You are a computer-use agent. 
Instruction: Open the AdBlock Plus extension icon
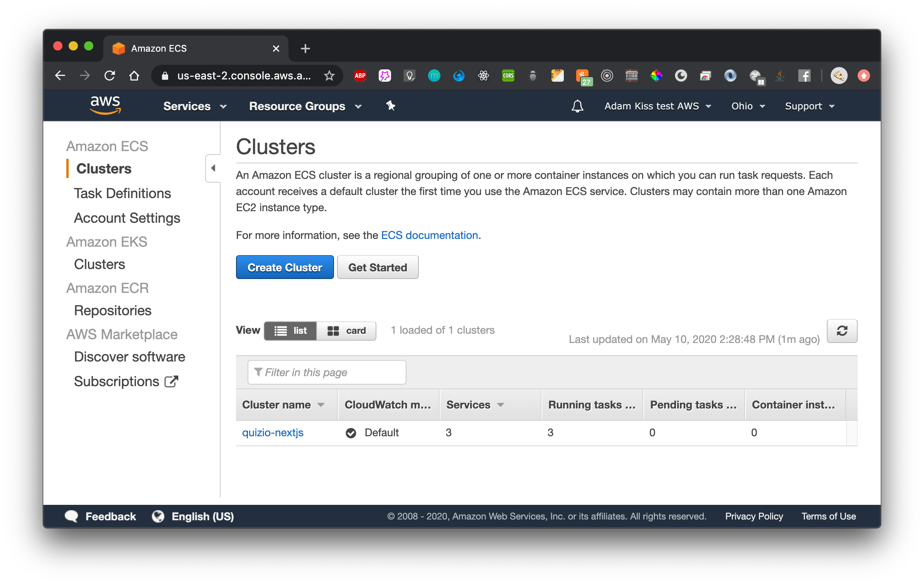point(360,76)
